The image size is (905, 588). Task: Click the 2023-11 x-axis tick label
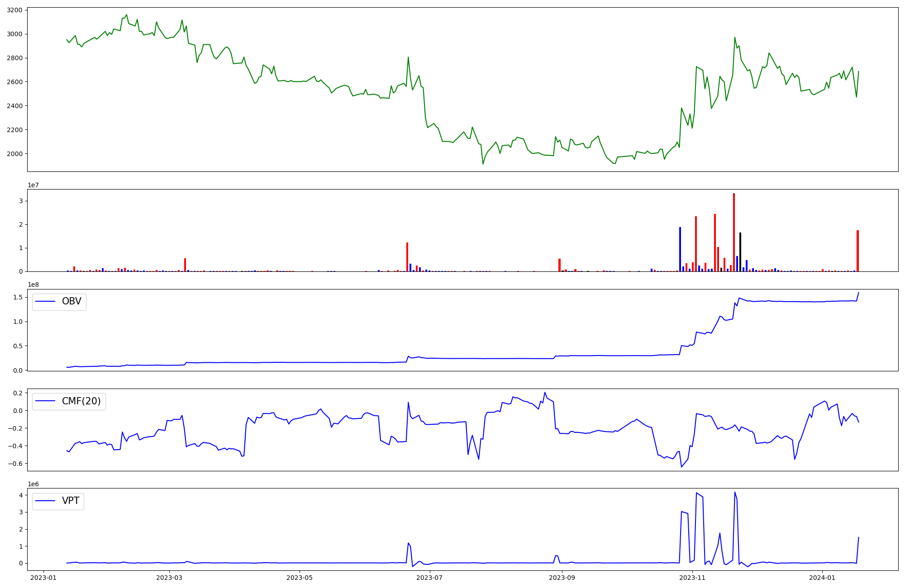pos(692,578)
